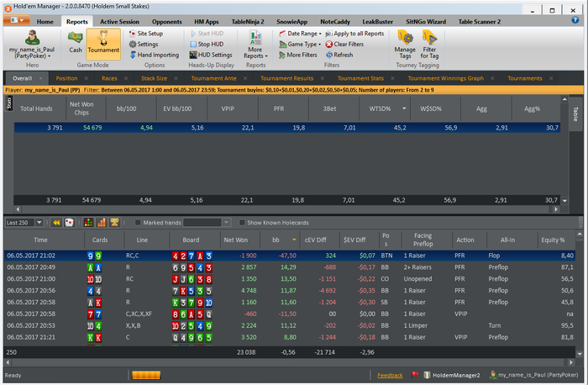588x385 pixels.
Task: Open the Last 250 hands dropdown
Action: (x=39, y=223)
